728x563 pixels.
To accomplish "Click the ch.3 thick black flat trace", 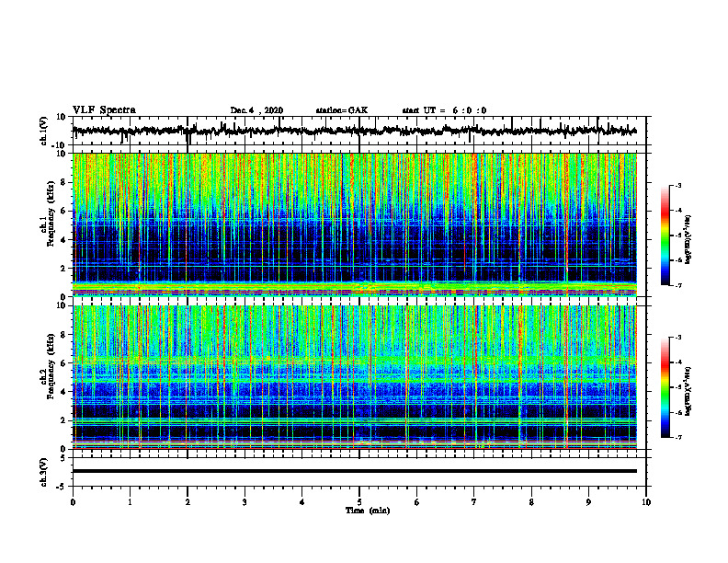I will point(355,471).
